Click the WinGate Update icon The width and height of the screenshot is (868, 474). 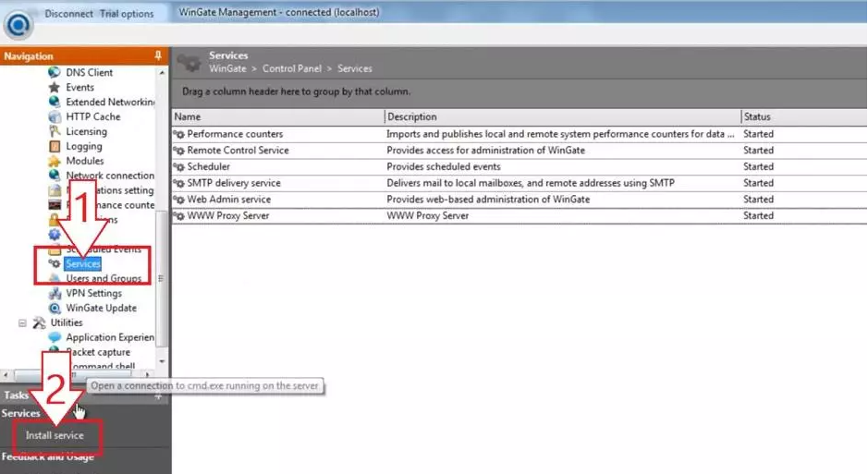(55, 309)
